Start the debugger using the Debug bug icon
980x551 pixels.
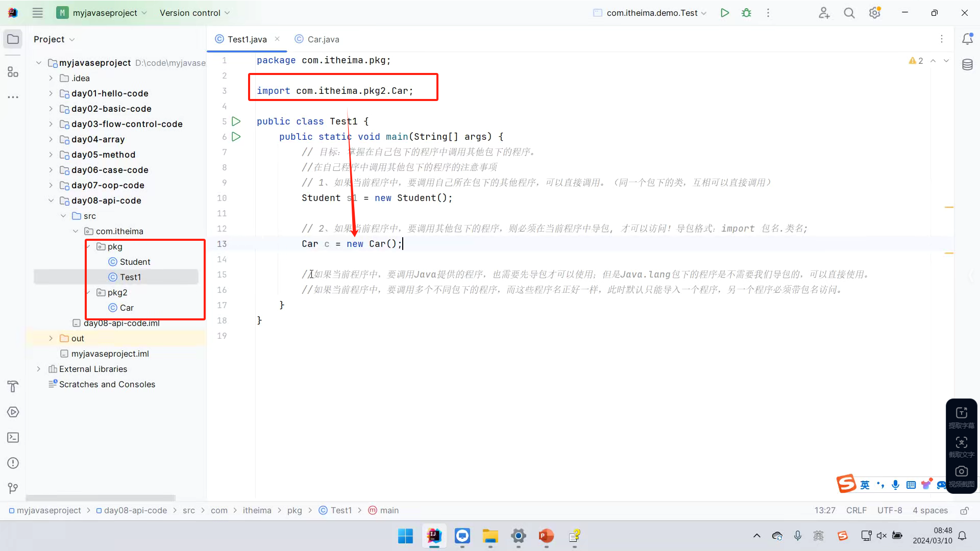[746, 13]
